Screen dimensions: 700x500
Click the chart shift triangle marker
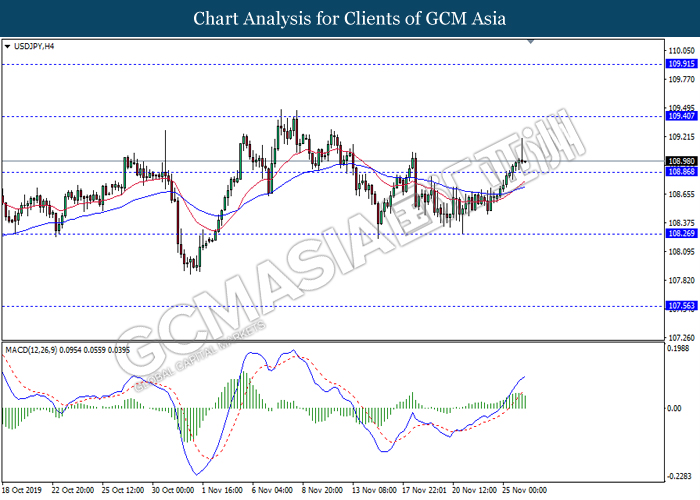(x=530, y=42)
